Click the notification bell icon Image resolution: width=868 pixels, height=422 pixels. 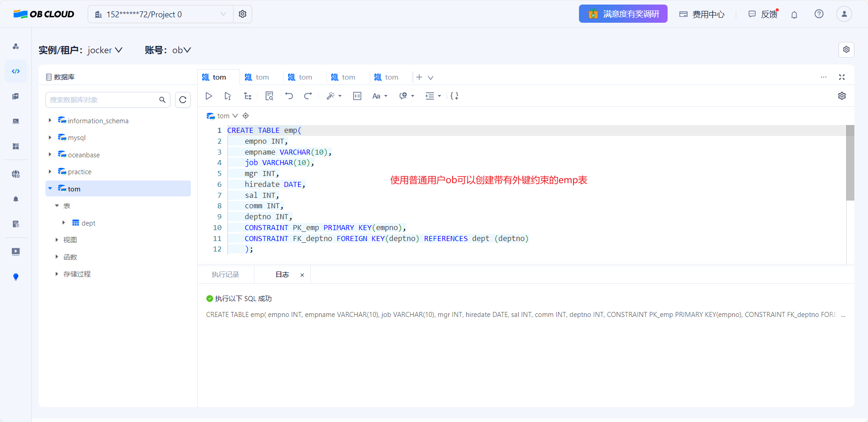[794, 15]
